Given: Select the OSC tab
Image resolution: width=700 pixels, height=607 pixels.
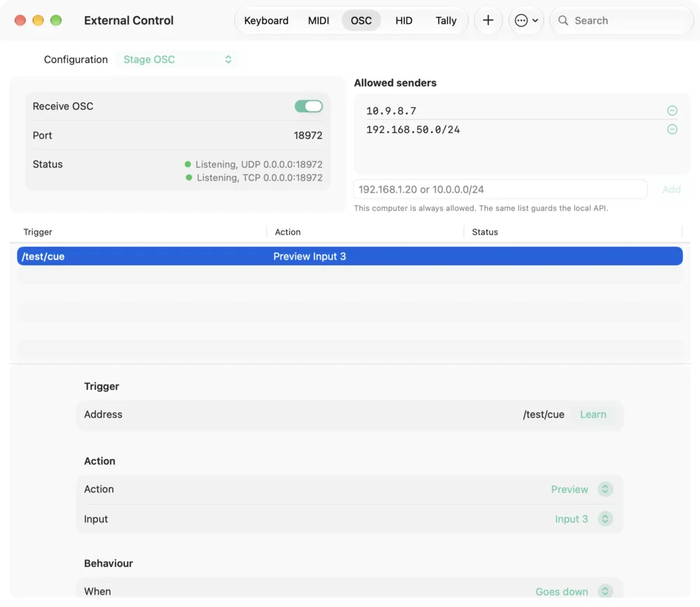Looking at the screenshot, I should [360, 20].
